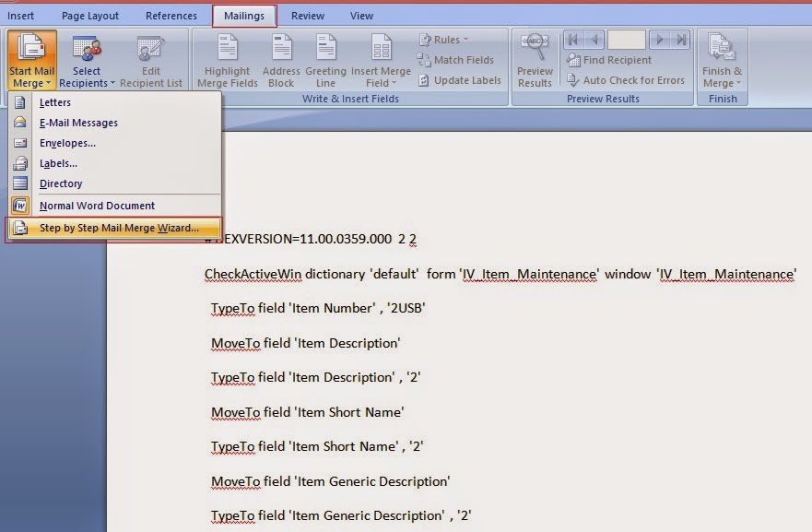Switch to the View tab
Viewport: 812px width, 532px height.
(x=361, y=16)
